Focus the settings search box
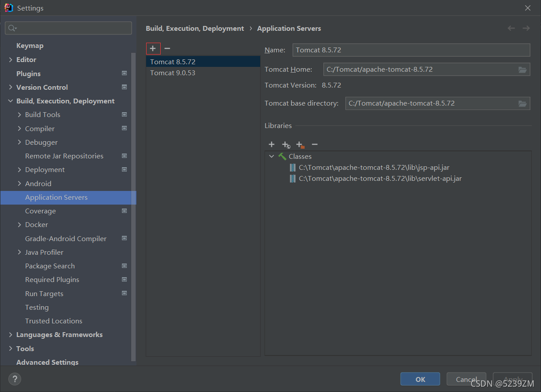 [x=68, y=28]
